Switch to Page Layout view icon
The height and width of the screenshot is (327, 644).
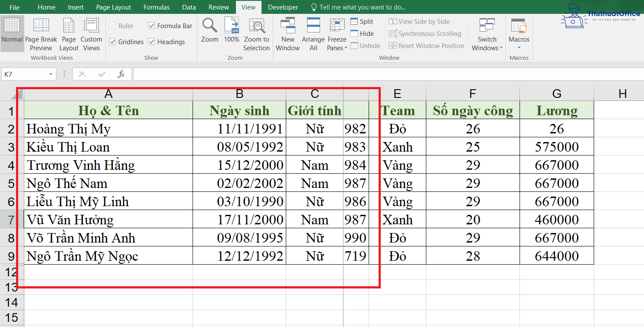69,35
